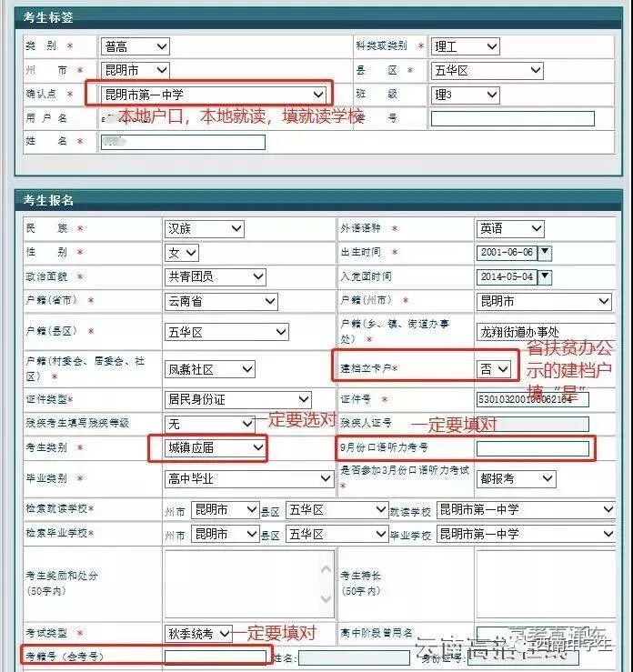Open the 确认点 dropdown showing 昆明市第一中学
Viewport: 633px width, 672px height.
point(214,95)
